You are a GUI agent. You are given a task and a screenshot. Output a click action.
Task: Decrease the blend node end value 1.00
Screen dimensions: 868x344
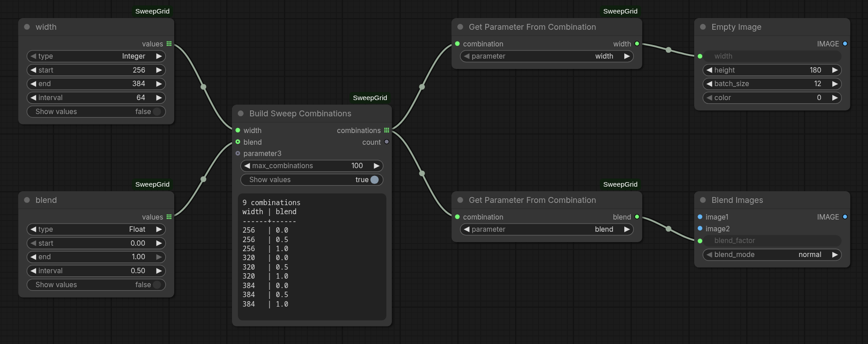click(x=33, y=257)
